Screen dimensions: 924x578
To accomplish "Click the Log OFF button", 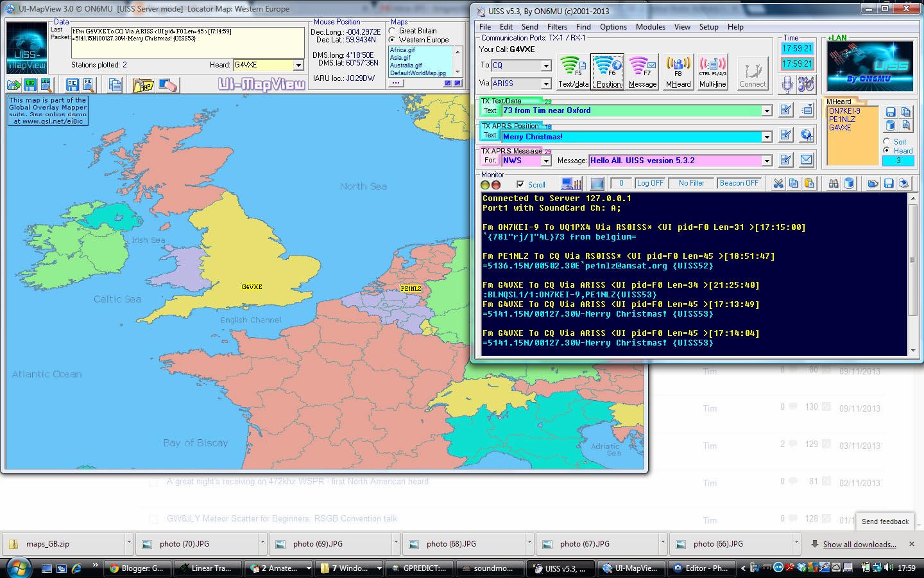I will click(649, 184).
